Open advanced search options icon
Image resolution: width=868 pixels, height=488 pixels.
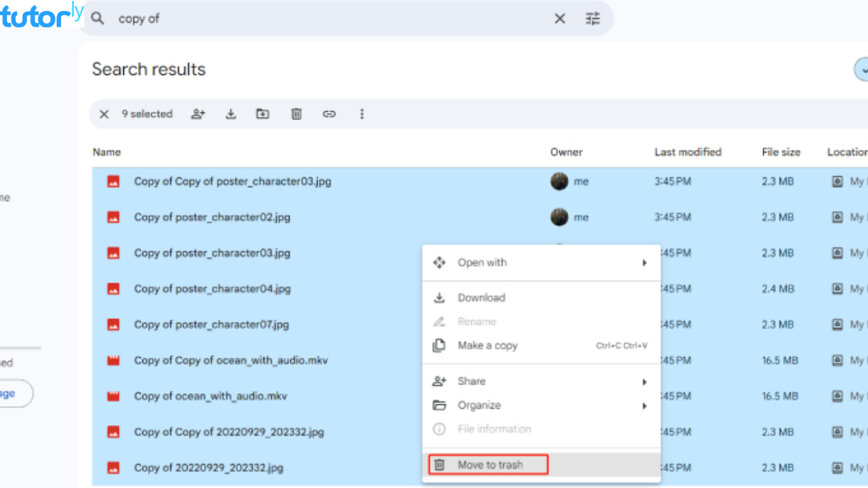tap(592, 18)
